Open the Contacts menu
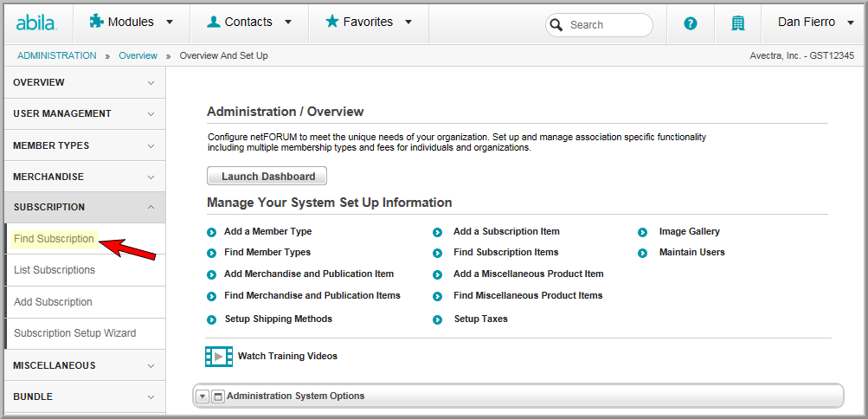868x419 pixels. [249, 23]
